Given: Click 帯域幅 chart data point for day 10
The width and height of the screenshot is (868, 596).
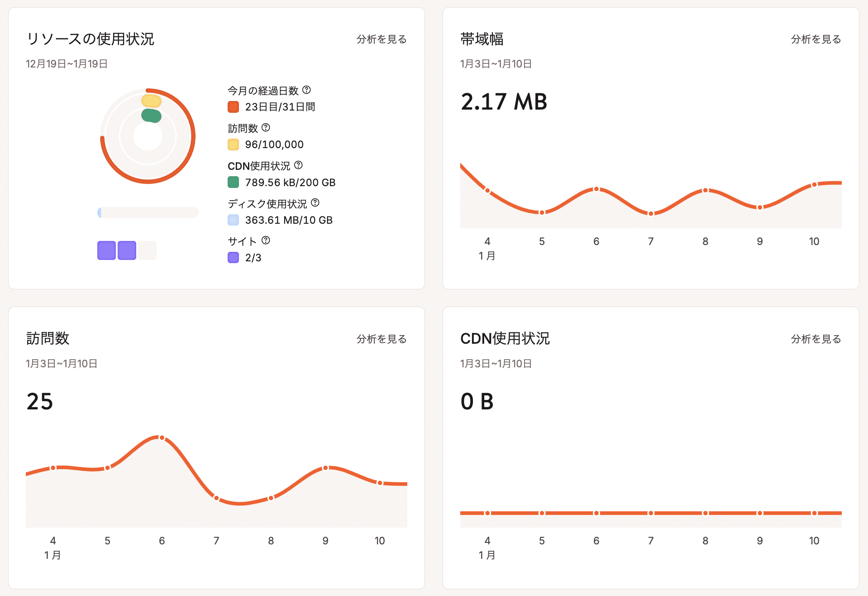Looking at the screenshot, I should (x=814, y=185).
